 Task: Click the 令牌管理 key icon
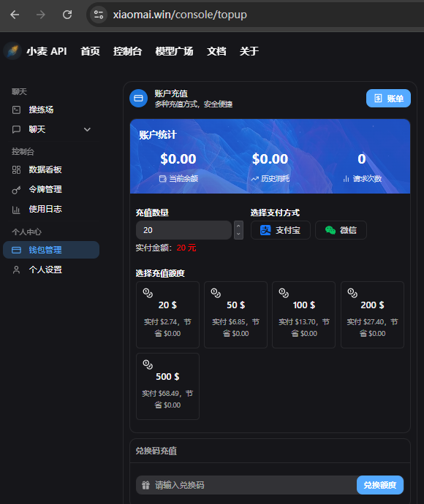[16, 190]
